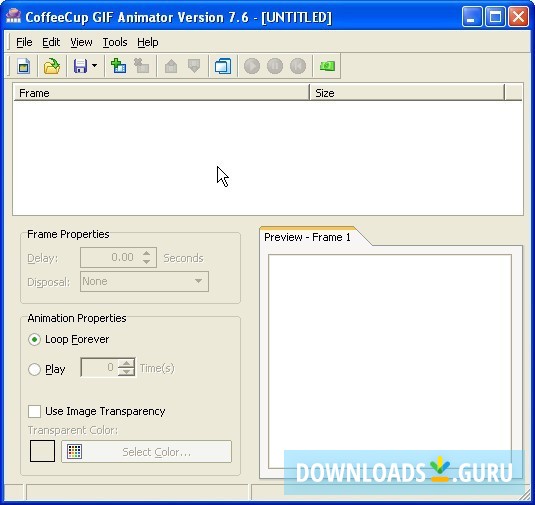
Task: Open the Disposal dropdown
Action: click(x=144, y=282)
